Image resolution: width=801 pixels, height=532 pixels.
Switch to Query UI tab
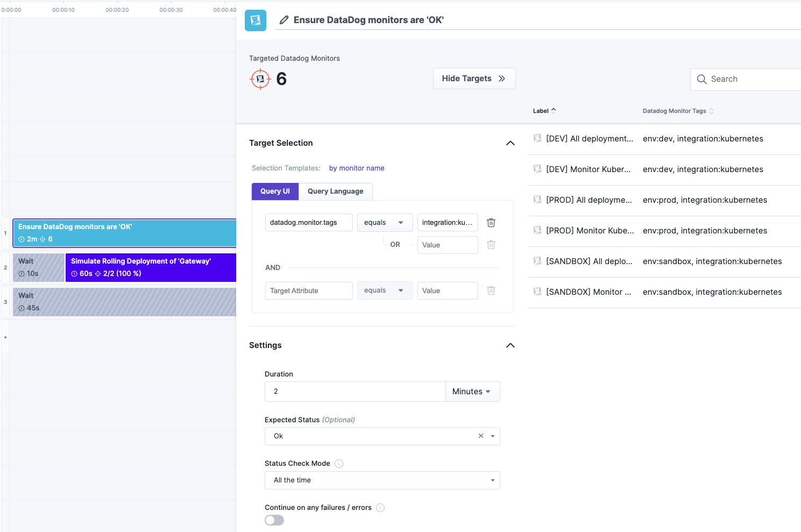[275, 191]
